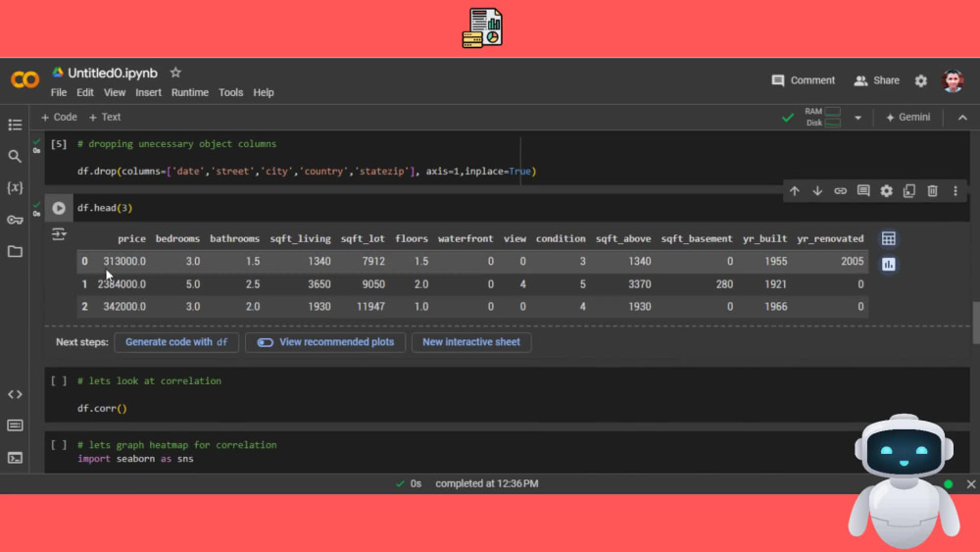980x552 pixels.
Task: Open the command palette icon
Action: point(15,426)
